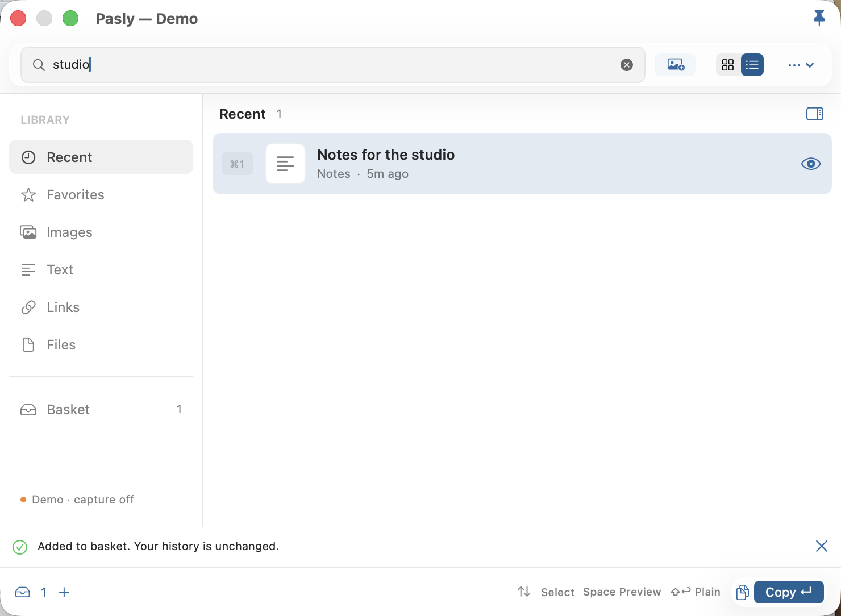
Task: Click the plus add to basket icon
Action: (64, 592)
